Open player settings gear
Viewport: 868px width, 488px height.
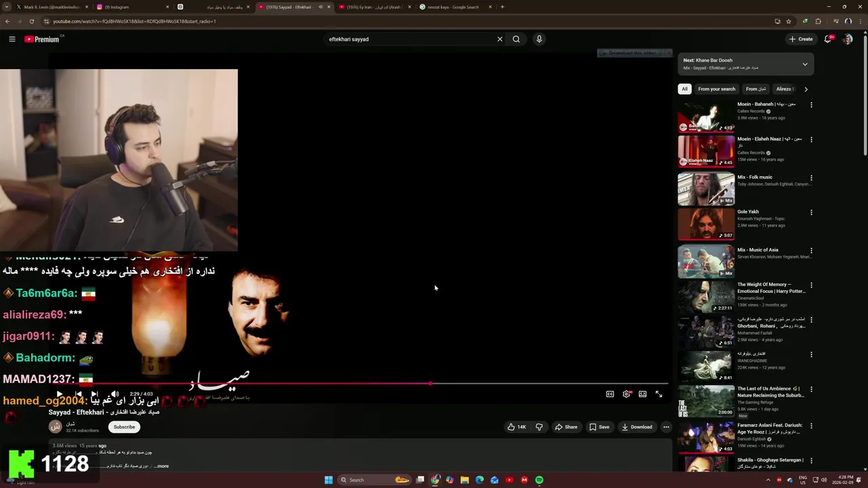[627, 394]
